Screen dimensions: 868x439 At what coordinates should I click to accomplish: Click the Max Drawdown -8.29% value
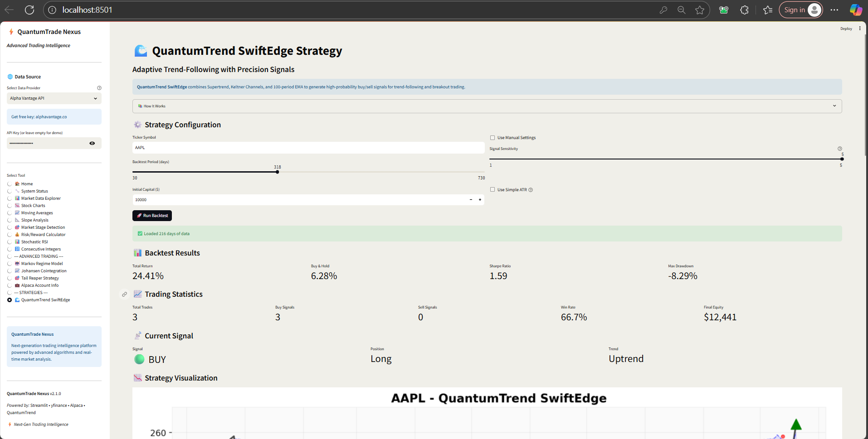point(683,276)
